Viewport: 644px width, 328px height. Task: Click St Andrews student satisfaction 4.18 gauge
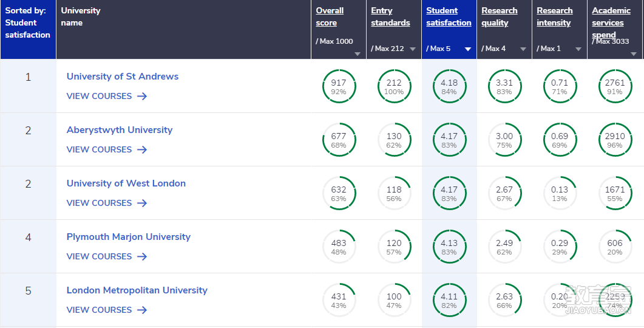pyautogui.click(x=449, y=86)
